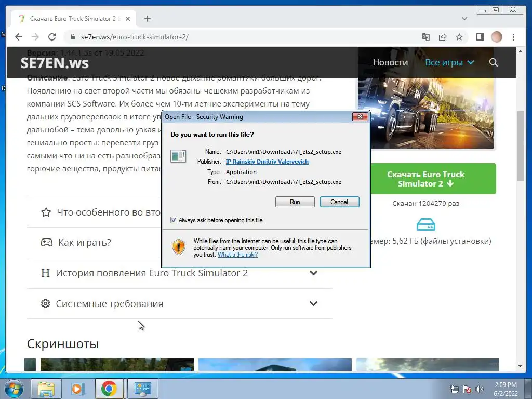Expand the Системные требования section
The height and width of the screenshot is (399, 532).
(179, 303)
